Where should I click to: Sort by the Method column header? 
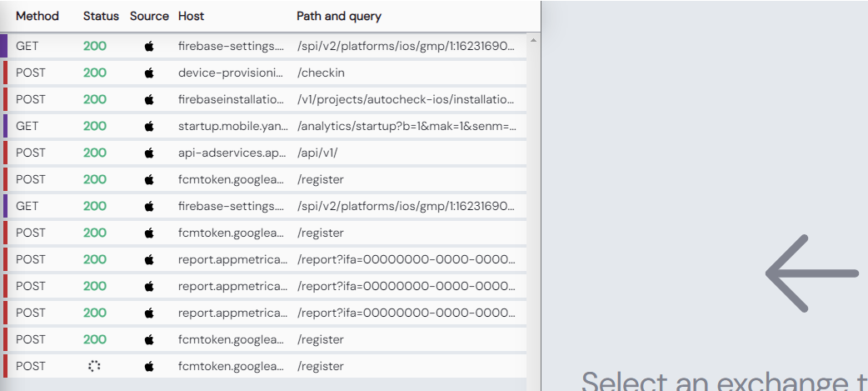tap(37, 16)
